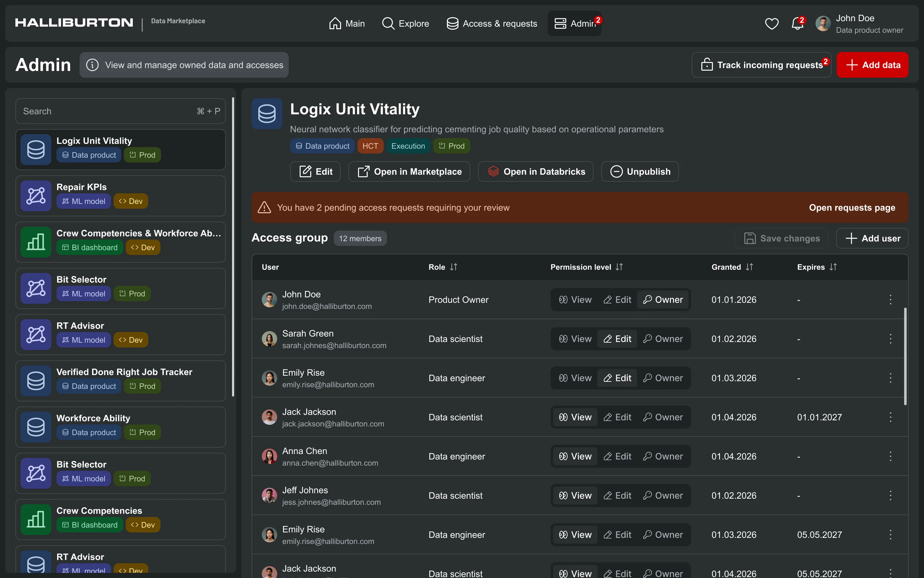Click Sarah Green's avatar in table

click(269, 339)
